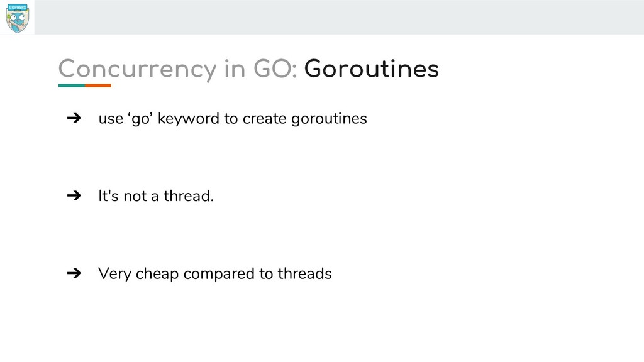Viewport: 644px width, 362px height.
Task: Click the text 'use 'go' keyword to create goroutines'
Action: (233, 119)
